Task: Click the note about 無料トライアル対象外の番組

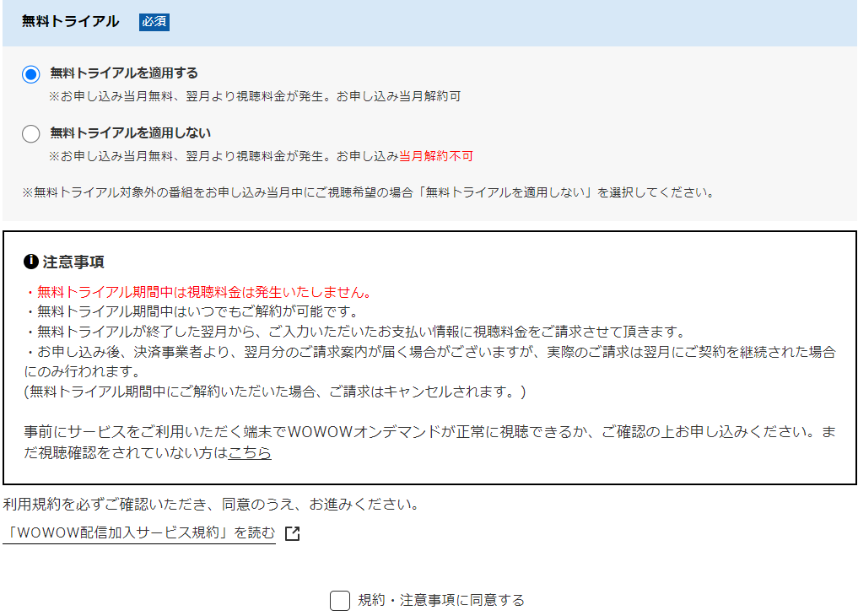Action: point(368,192)
